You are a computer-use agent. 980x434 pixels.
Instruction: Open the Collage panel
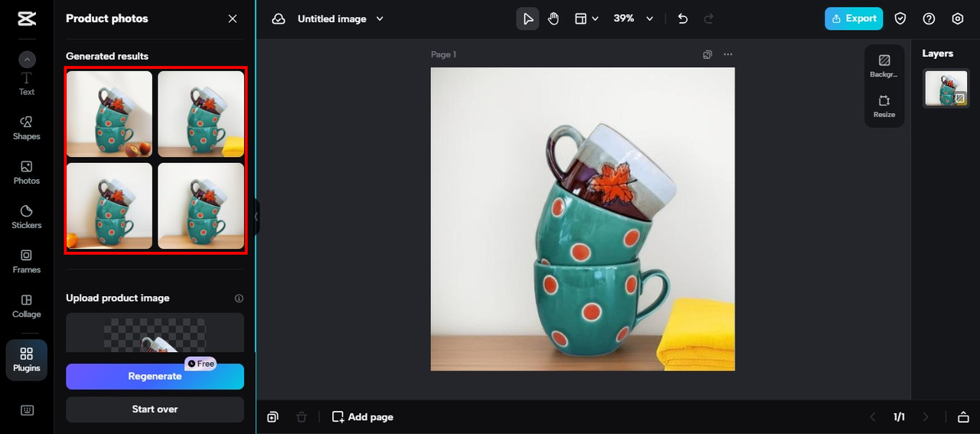pyautogui.click(x=27, y=305)
